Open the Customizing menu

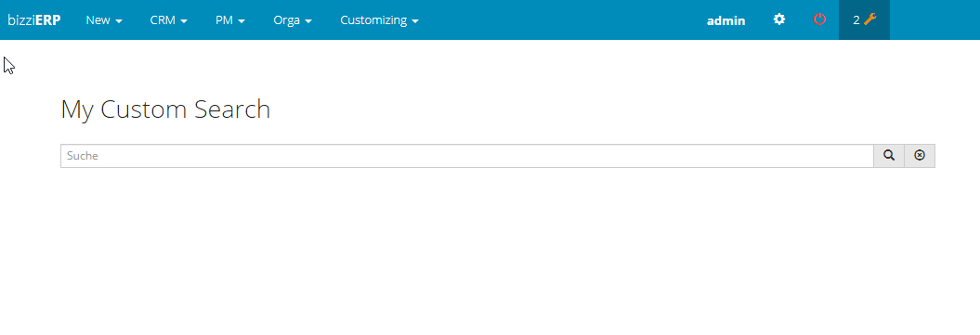pyautogui.click(x=379, y=20)
